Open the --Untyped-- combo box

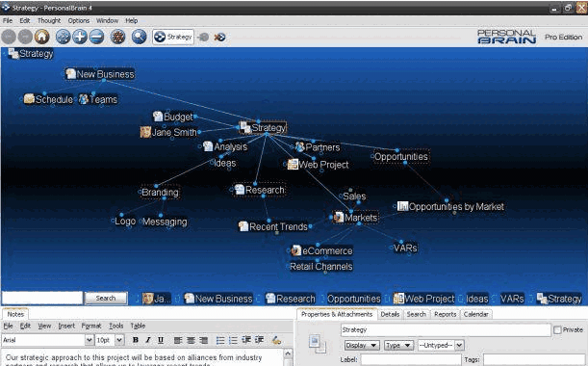[441, 346]
